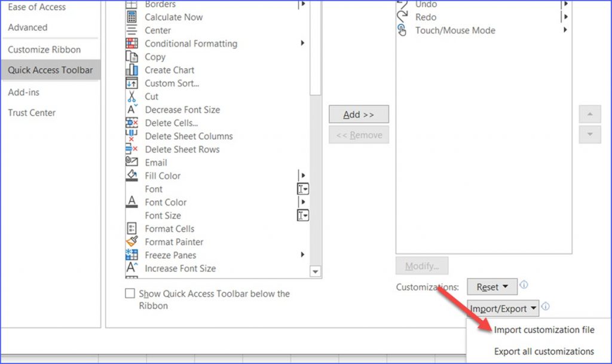Choose Import customization file
This screenshot has height=364, width=612.
tap(544, 329)
